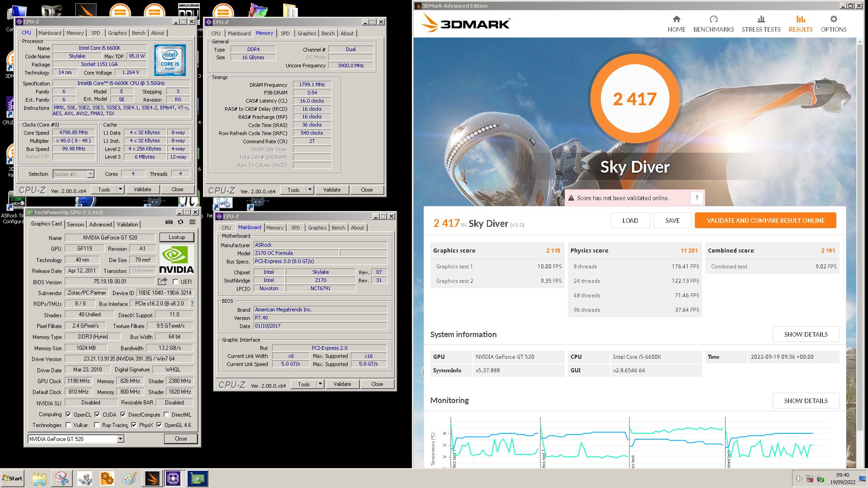Click Tools button in the CPU-Z CPU window
This screenshot has height=488, width=868.
[104, 189]
